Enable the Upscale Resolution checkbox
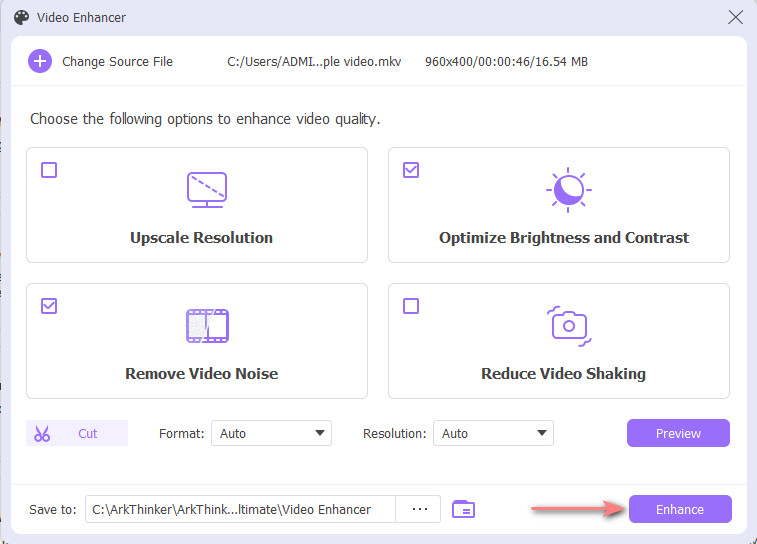Image resolution: width=757 pixels, height=544 pixels. [49, 170]
